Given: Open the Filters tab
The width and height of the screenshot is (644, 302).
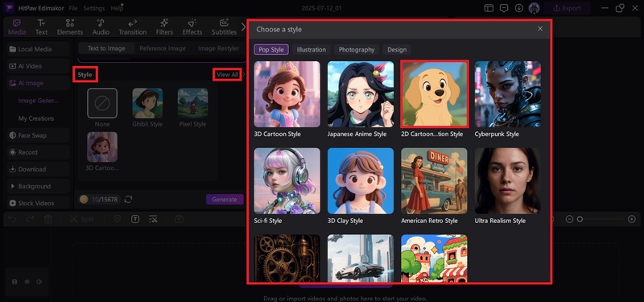Looking at the screenshot, I should pyautogui.click(x=164, y=27).
